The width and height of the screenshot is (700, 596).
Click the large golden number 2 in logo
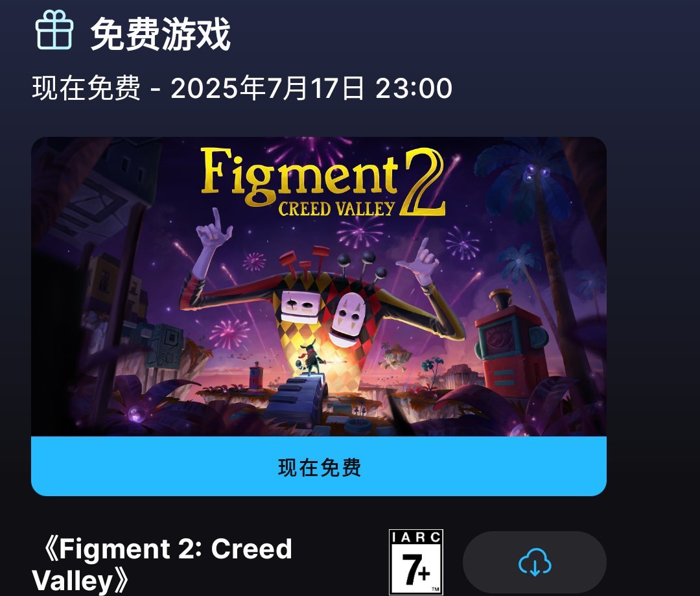421,182
